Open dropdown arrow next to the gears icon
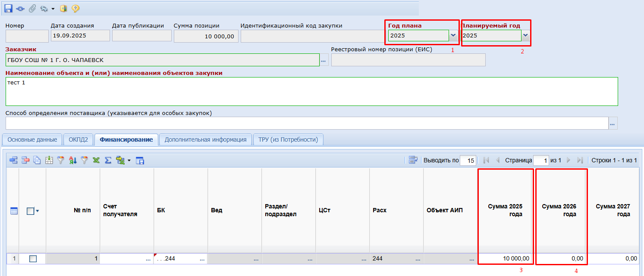The image size is (644, 276). (53, 9)
